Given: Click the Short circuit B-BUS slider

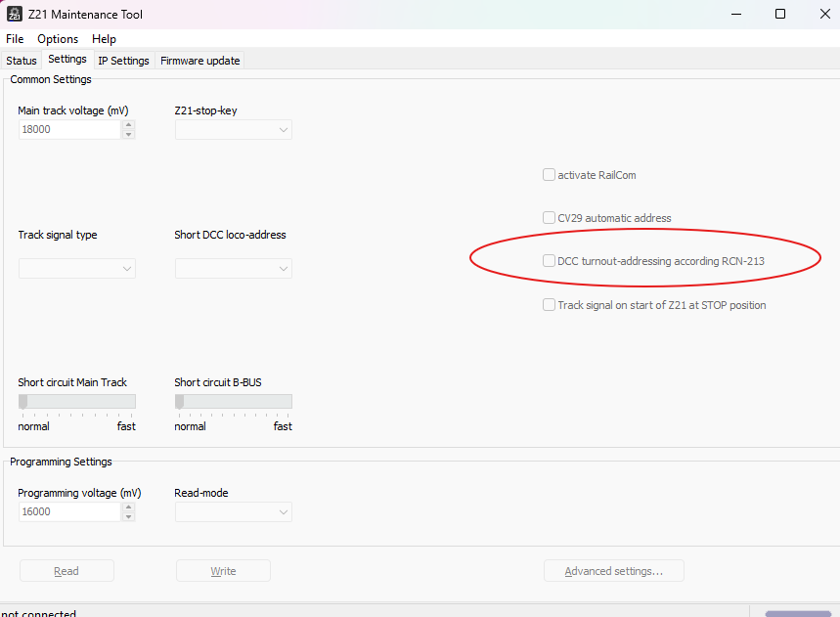Looking at the screenshot, I should (234, 402).
